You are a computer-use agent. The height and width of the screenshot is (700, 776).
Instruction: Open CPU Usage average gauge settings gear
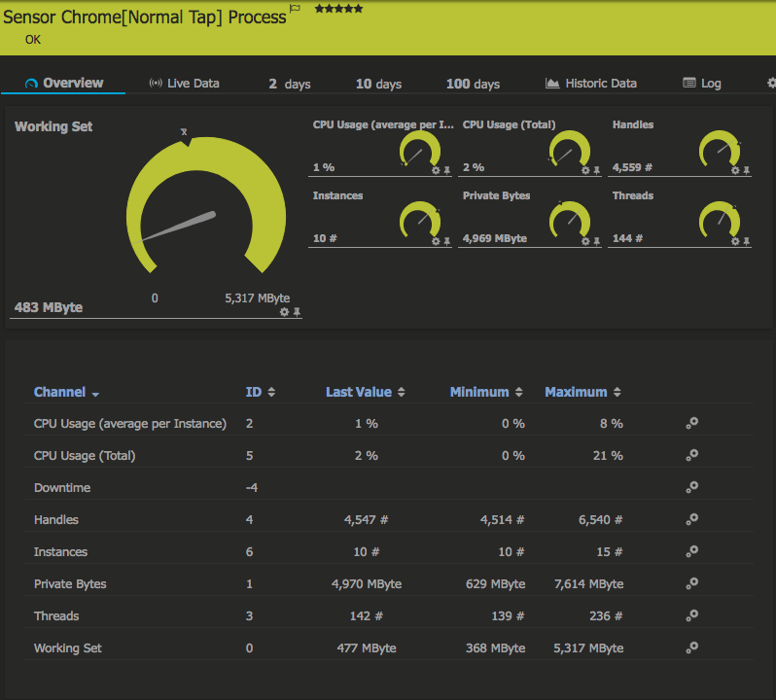click(436, 170)
